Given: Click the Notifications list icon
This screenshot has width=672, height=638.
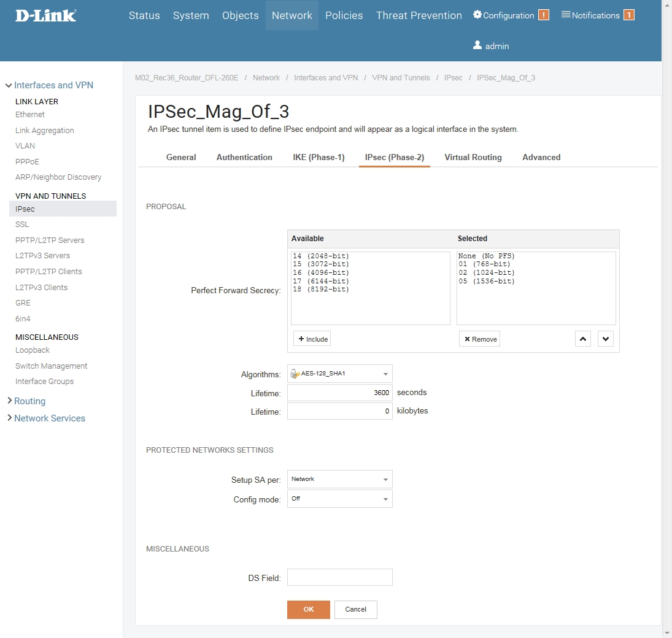Looking at the screenshot, I should pyautogui.click(x=566, y=15).
